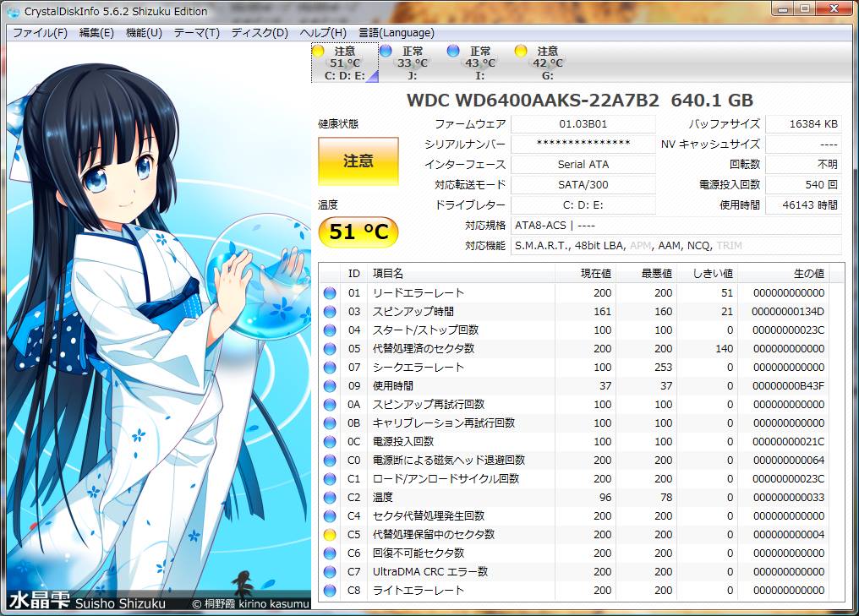This screenshot has width=859, height=616.
Task: Click the ID column header
Action: click(x=354, y=274)
